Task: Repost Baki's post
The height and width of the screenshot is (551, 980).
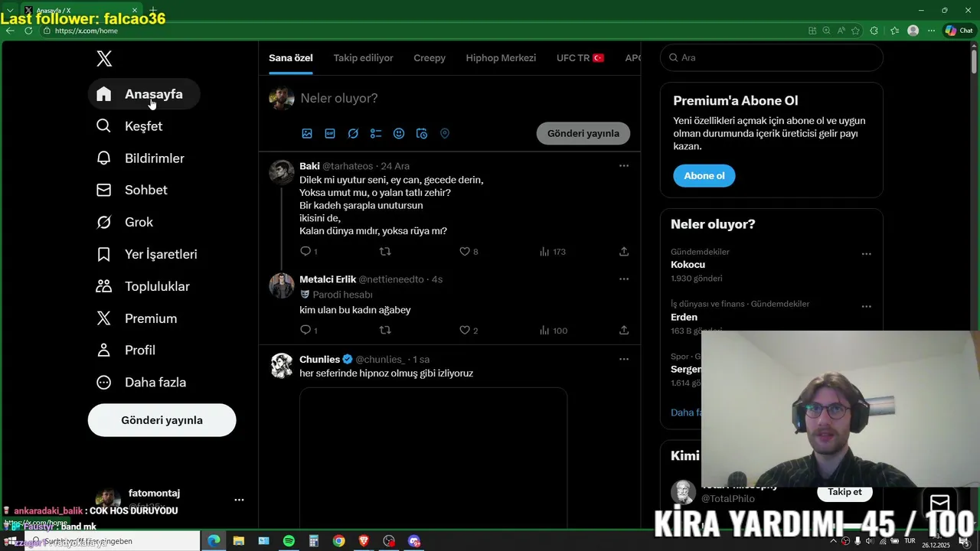Action: (385, 251)
